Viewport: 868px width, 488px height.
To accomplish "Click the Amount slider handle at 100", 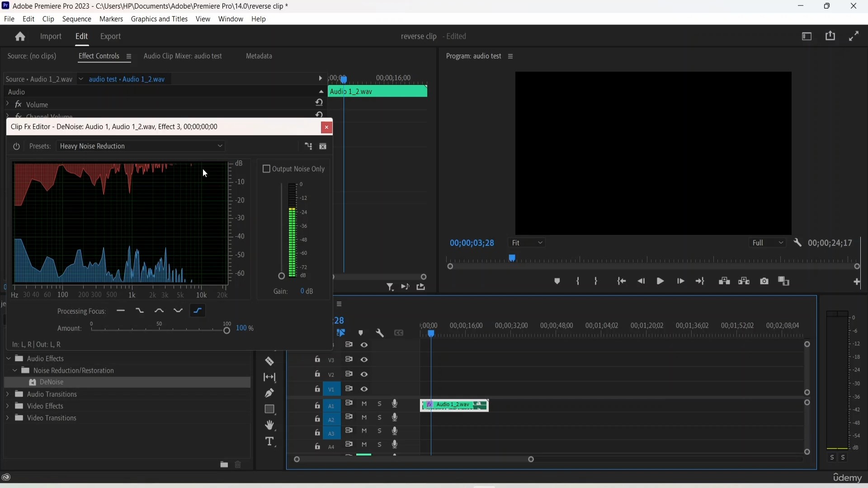I will [x=227, y=332].
